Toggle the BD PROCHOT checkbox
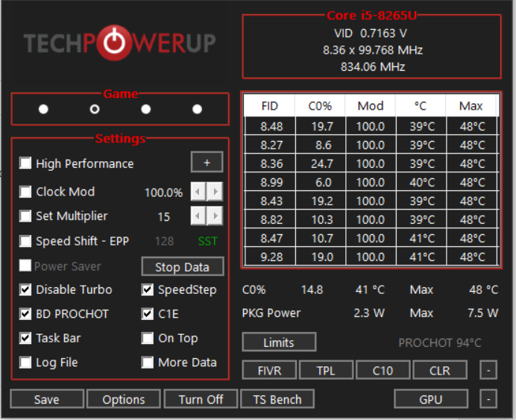 point(25,313)
